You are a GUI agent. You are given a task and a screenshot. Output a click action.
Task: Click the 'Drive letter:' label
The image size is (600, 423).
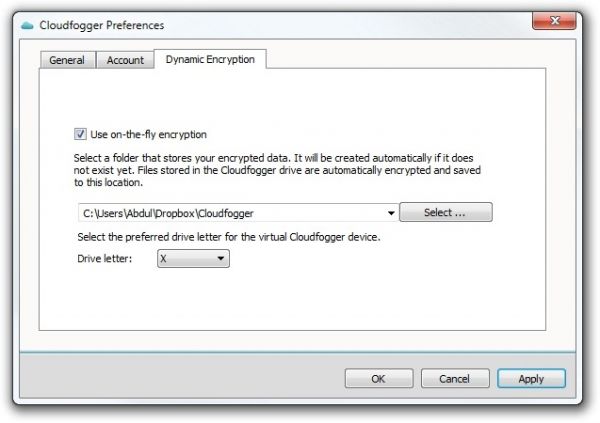104,259
